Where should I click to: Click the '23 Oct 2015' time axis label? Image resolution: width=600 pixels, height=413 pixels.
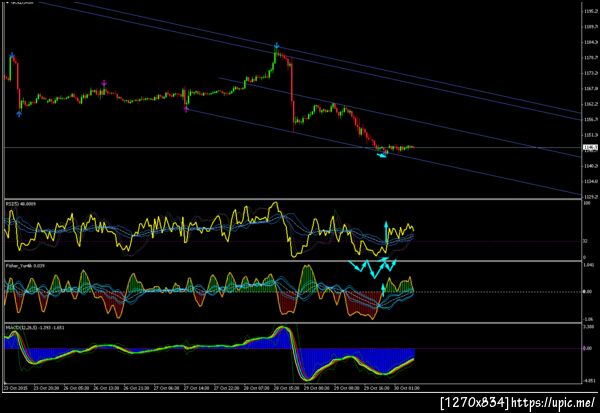tap(16, 388)
